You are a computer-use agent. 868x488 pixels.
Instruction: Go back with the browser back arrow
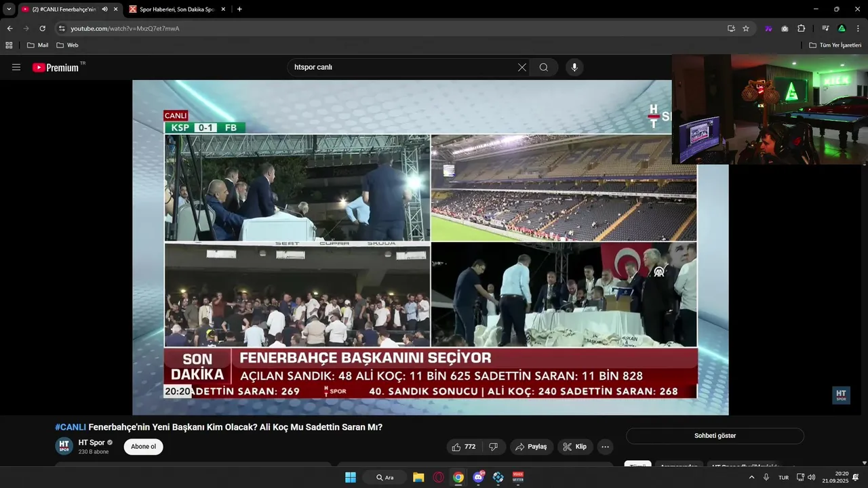9,28
